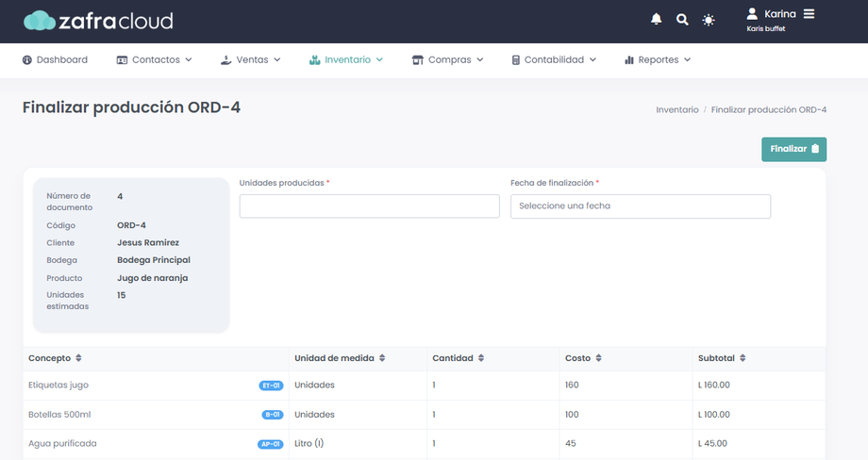
Task: Open the Inventario menu
Action: 346,59
